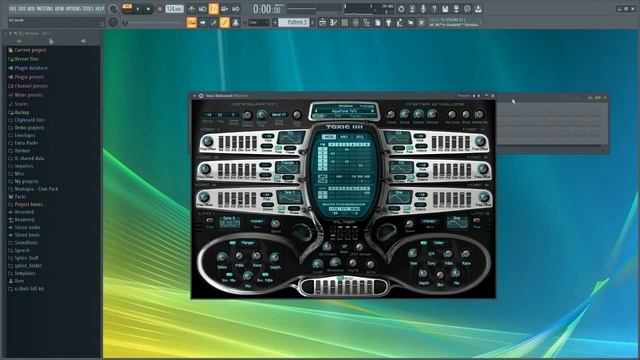Open the Toxic Biohazard plugin options arrow
This screenshot has height=360, width=640.
tap(195, 96)
